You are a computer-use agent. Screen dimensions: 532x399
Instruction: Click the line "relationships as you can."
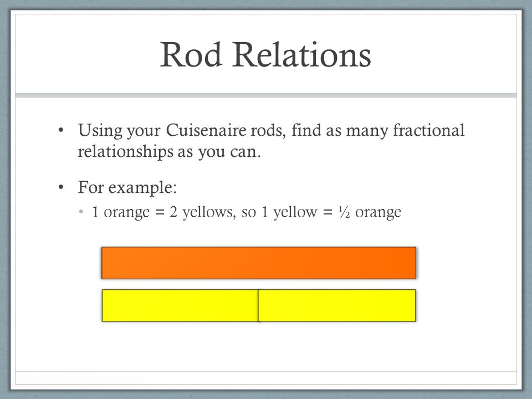170,152
